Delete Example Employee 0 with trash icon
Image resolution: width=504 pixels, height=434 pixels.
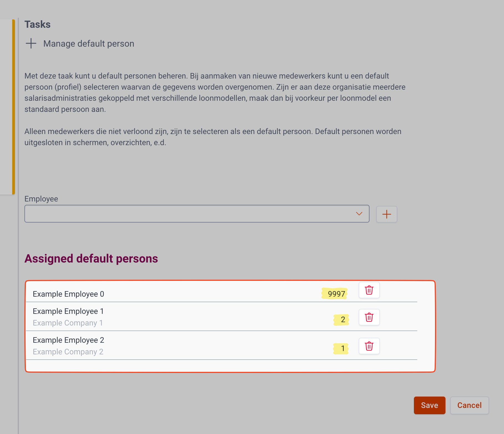[x=369, y=290]
